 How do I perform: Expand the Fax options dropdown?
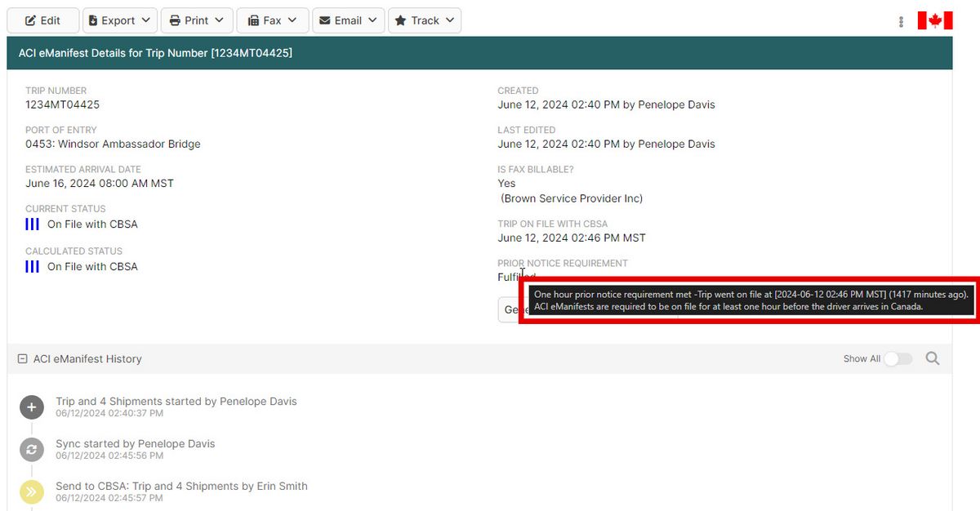(272, 20)
